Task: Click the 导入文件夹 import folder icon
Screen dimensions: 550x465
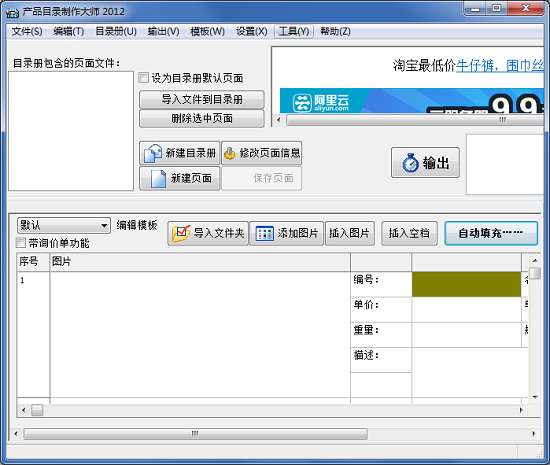Action: pyautogui.click(x=181, y=234)
